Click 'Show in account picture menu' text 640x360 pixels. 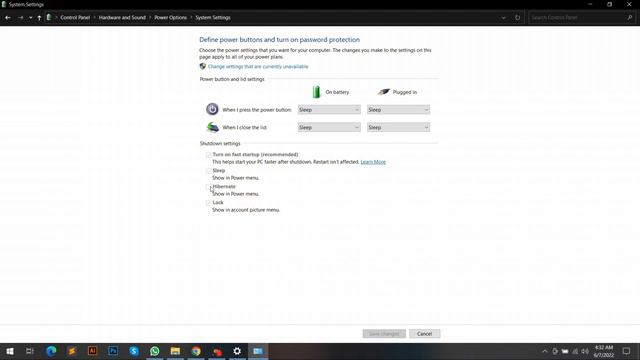point(246,210)
